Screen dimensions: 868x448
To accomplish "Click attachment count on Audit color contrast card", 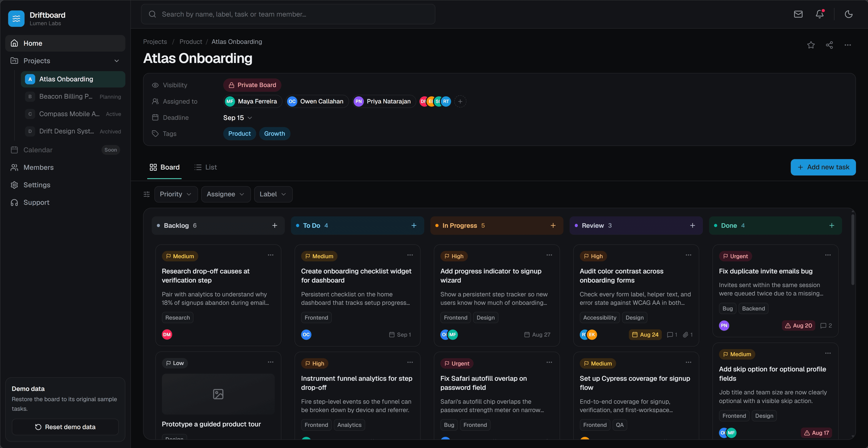I will [688, 335].
